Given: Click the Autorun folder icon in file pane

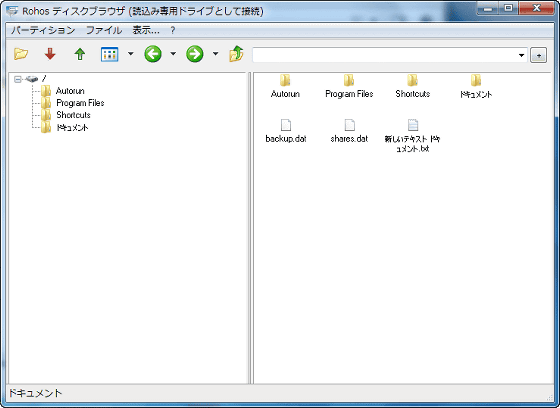Looking at the screenshot, I should (285, 80).
